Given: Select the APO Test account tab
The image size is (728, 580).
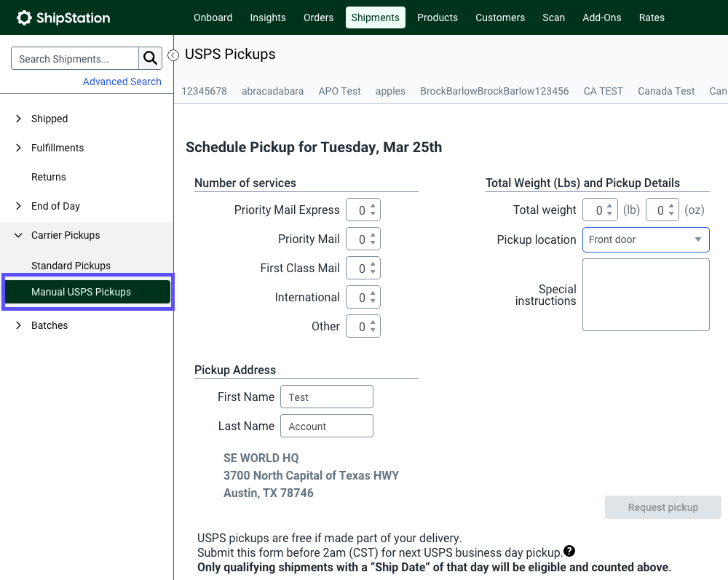Looking at the screenshot, I should pyautogui.click(x=339, y=91).
